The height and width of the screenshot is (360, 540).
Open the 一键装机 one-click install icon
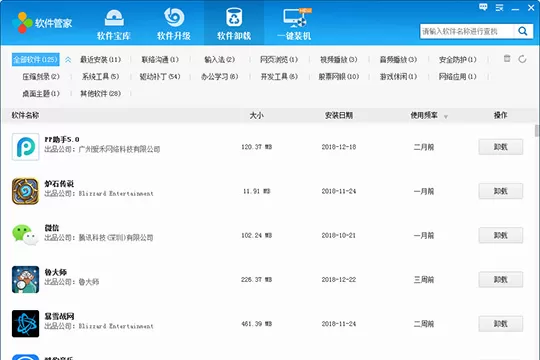[295, 18]
